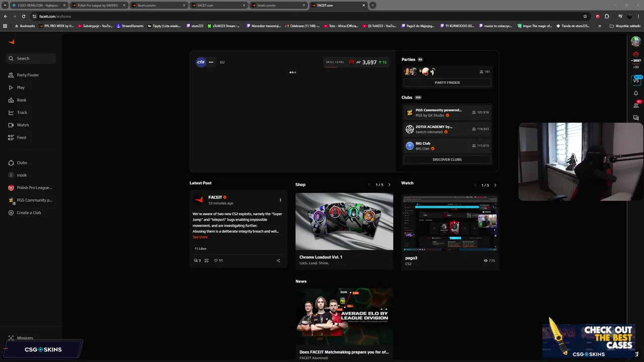Open the Rank page from sidebar

21,100
